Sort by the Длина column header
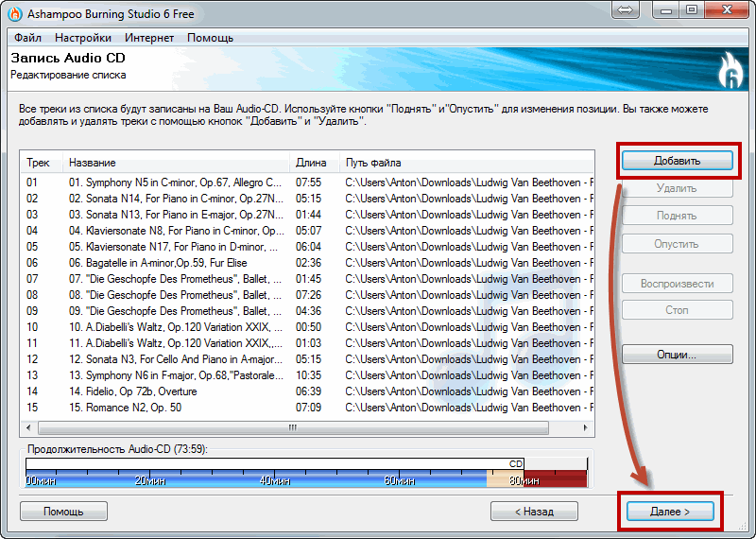756x539 pixels. (315, 163)
